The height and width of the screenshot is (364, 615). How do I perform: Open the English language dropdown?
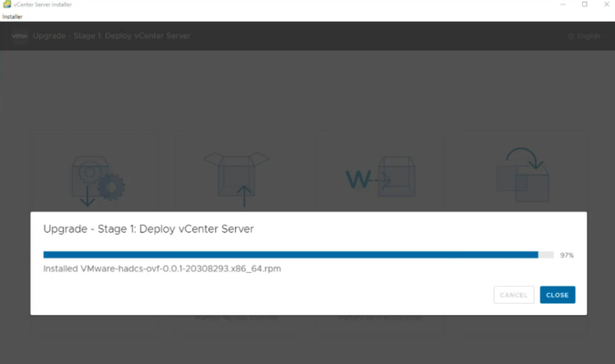[587, 36]
